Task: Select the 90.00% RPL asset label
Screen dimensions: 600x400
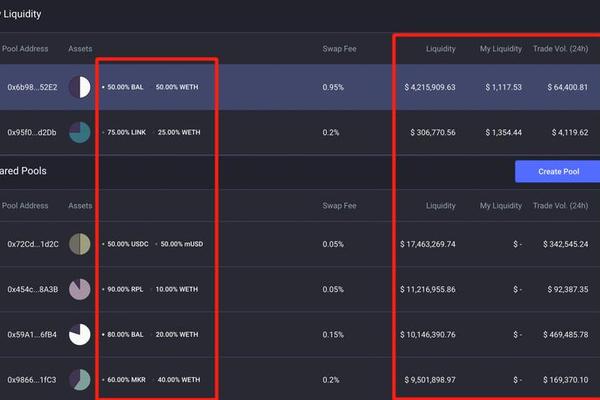Action: 125,289
